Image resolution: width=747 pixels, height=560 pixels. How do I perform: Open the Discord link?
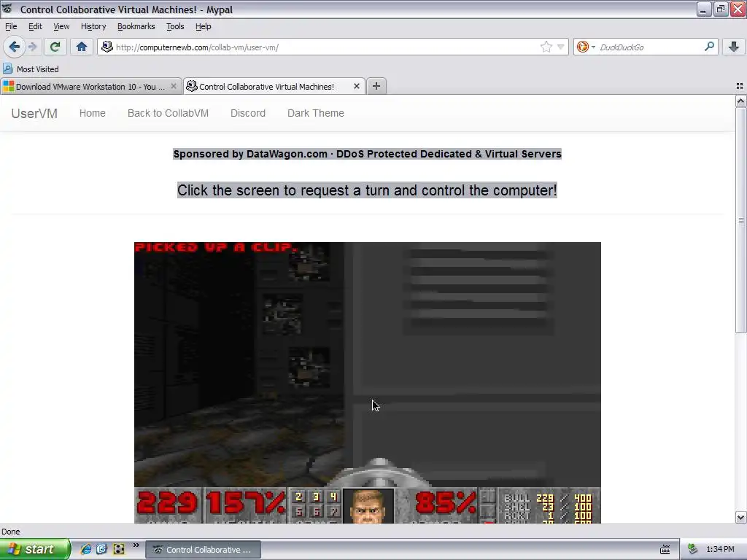click(x=248, y=113)
